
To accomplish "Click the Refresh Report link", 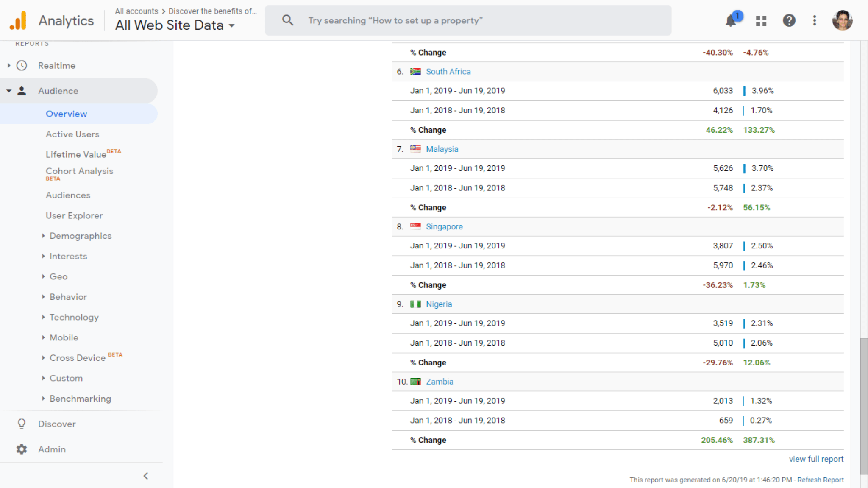I will (x=820, y=480).
